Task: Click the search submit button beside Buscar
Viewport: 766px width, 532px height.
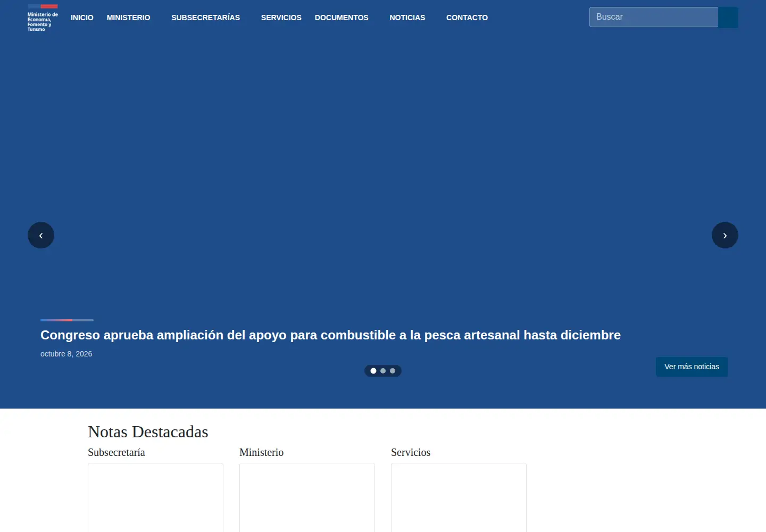Action: (x=728, y=17)
